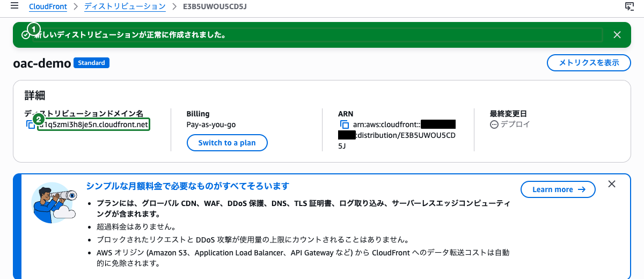The height and width of the screenshot is (279, 644).
Task: Dismiss the green success notification banner
Action: (x=617, y=35)
